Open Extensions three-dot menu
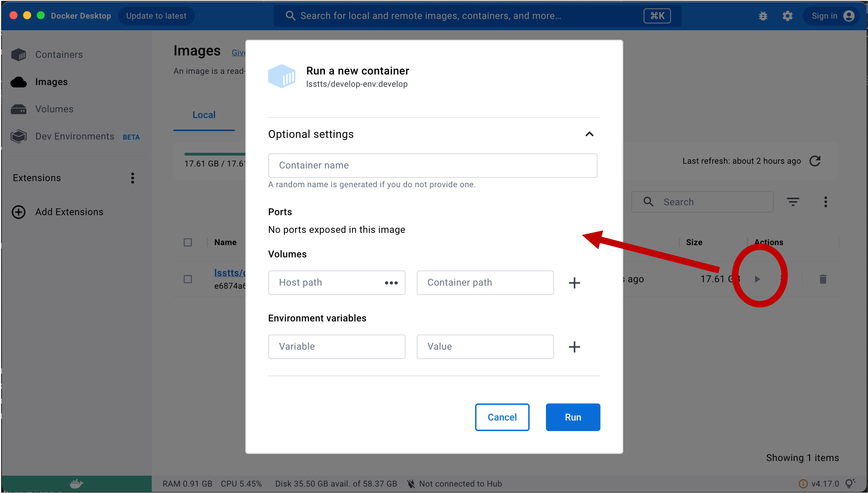Viewport: 868px width, 493px height. (x=133, y=178)
